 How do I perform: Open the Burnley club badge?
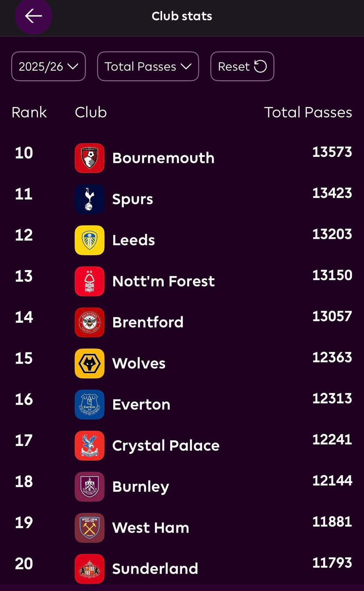tap(89, 487)
